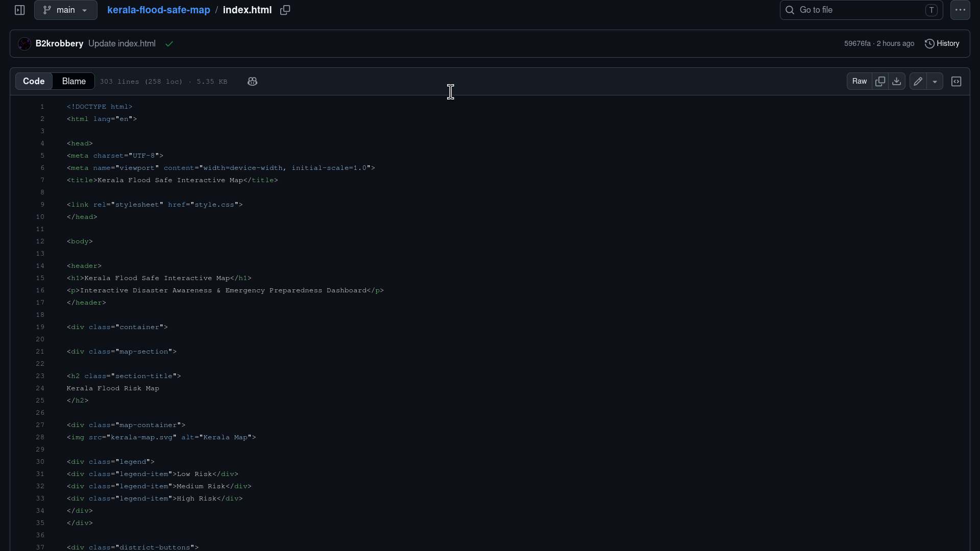View the Raw file
Screen dimensions: 980x551
[859, 82]
